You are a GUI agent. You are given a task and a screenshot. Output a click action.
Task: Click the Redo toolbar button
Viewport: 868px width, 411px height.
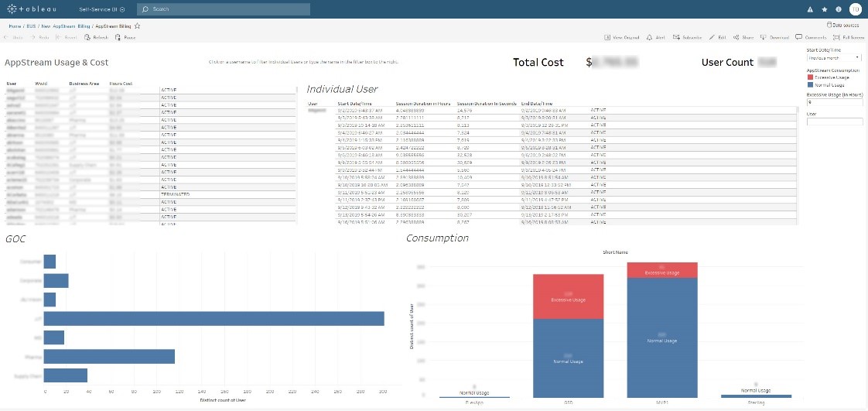click(40, 38)
